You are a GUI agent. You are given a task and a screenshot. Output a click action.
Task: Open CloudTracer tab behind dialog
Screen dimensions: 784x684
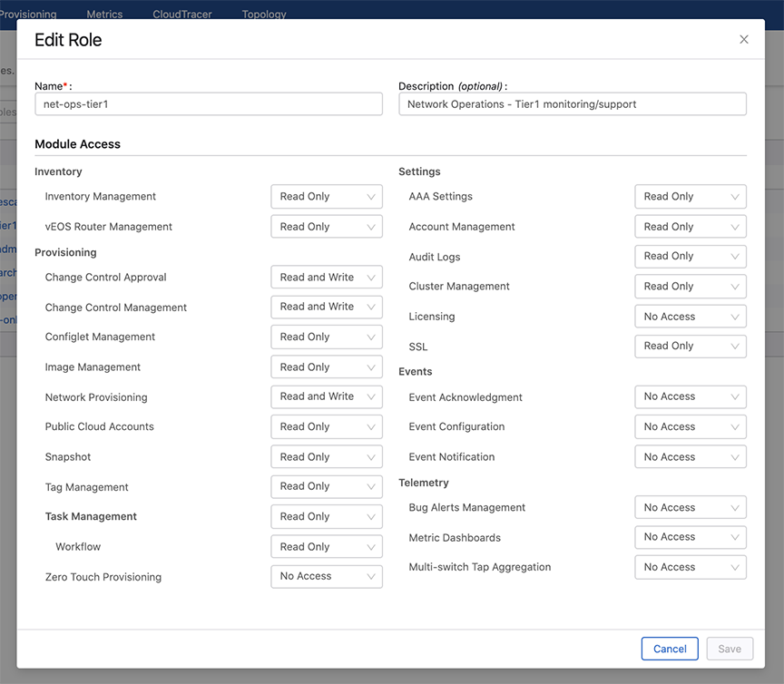[182, 14]
